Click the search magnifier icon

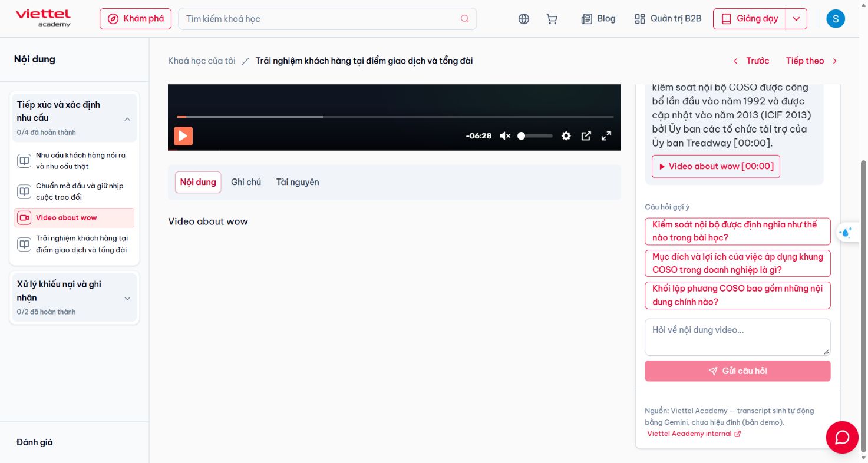(465, 19)
